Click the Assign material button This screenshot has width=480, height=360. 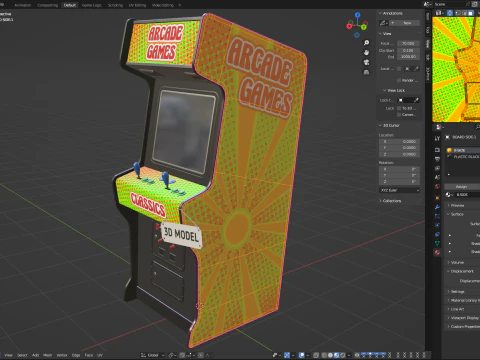coord(461,187)
